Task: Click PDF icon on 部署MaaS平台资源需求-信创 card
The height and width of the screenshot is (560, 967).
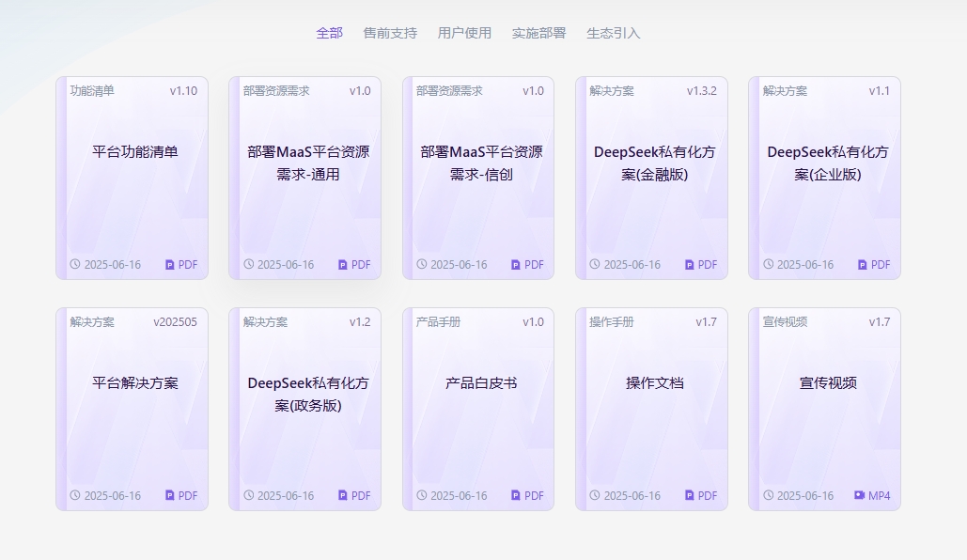Action: [516, 265]
